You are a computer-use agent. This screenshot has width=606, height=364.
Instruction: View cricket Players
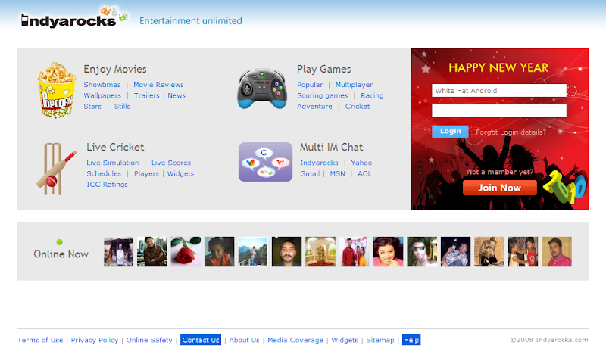146,173
